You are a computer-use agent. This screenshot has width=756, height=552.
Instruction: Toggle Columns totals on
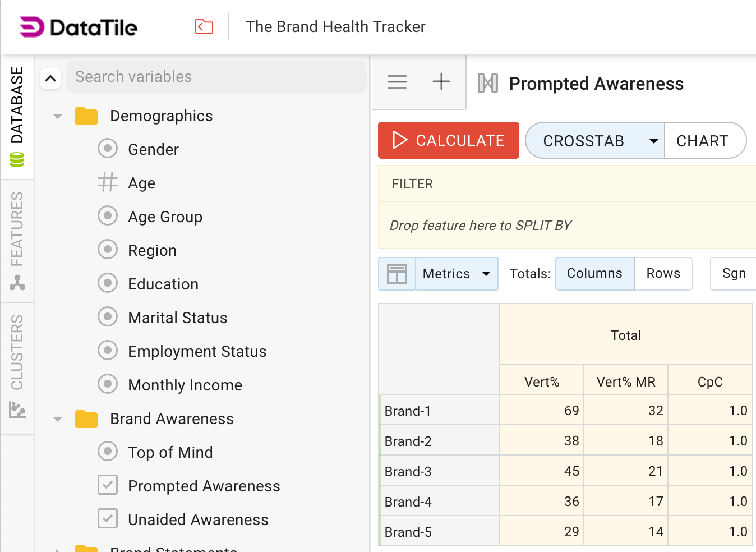(594, 274)
